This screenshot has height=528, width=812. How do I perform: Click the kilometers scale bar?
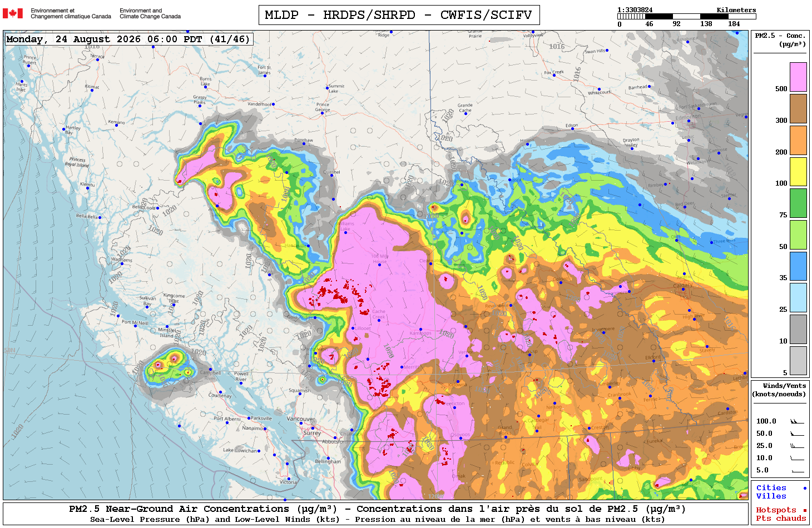click(x=687, y=17)
